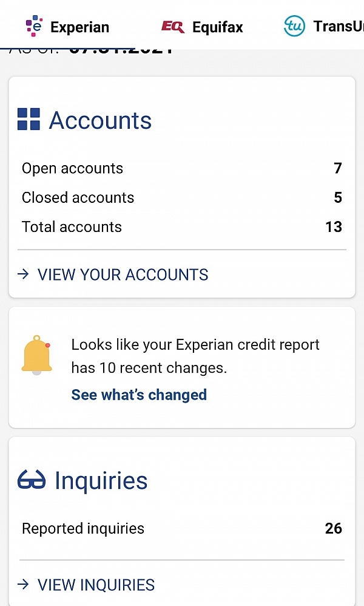Open VIEW INQUIRIES
The image size is (364, 606).
95,585
